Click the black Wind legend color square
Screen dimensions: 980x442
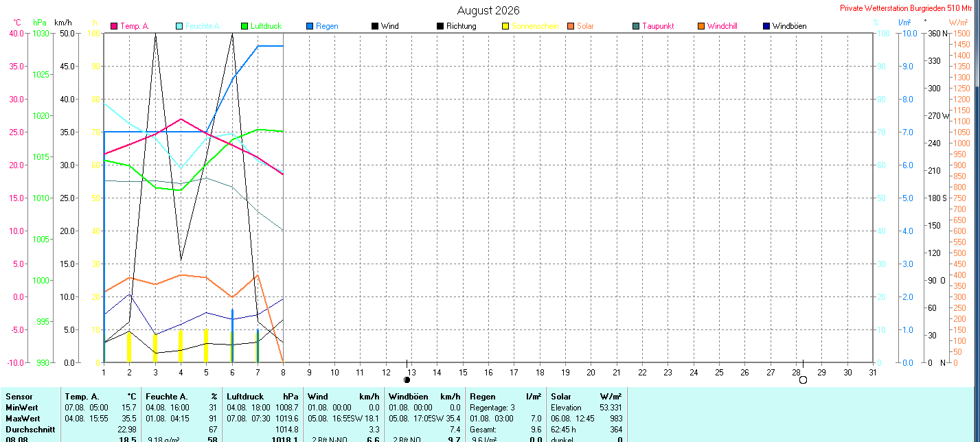[375, 26]
